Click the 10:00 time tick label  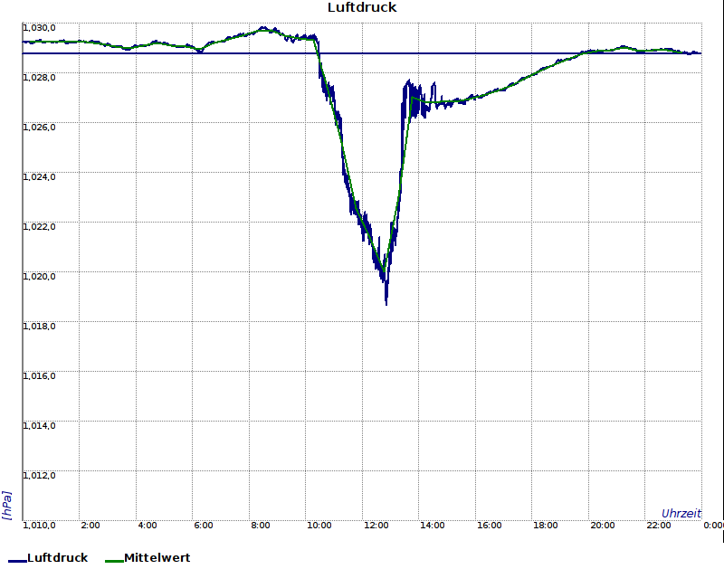tap(319, 526)
